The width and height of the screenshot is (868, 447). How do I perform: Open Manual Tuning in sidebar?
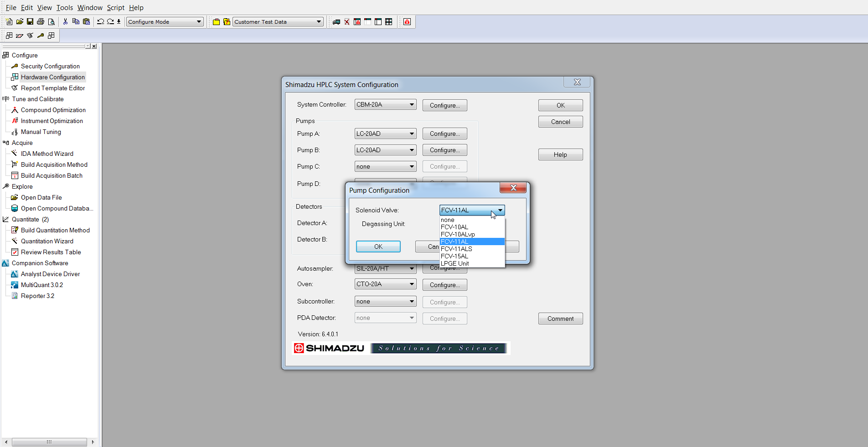pyautogui.click(x=41, y=132)
